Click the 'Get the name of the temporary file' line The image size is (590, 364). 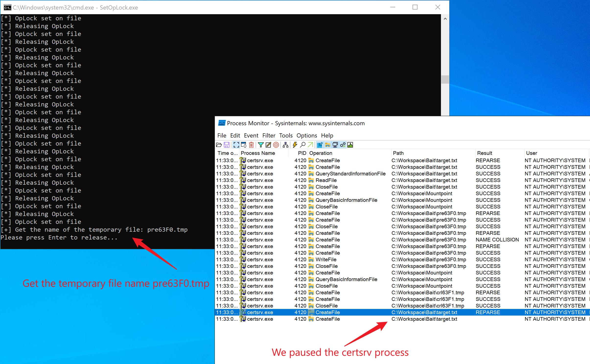pyautogui.click(x=94, y=230)
